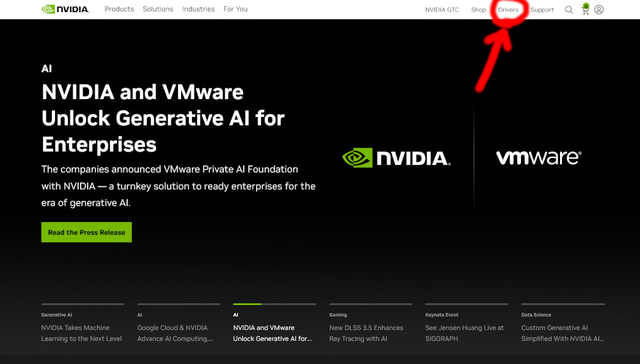The image size is (640, 364).
Task: Open the For You menu
Action: (236, 9)
